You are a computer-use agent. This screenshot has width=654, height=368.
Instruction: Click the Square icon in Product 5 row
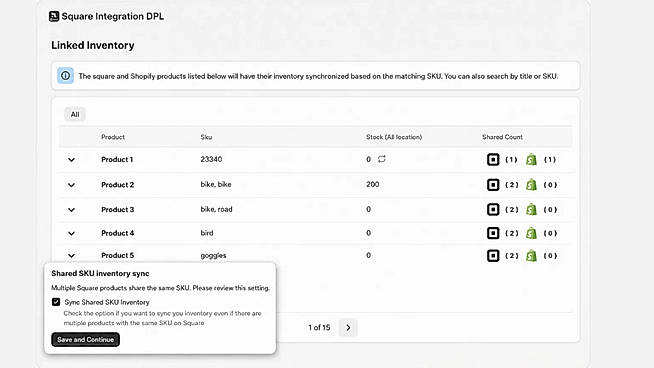tap(493, 256)
